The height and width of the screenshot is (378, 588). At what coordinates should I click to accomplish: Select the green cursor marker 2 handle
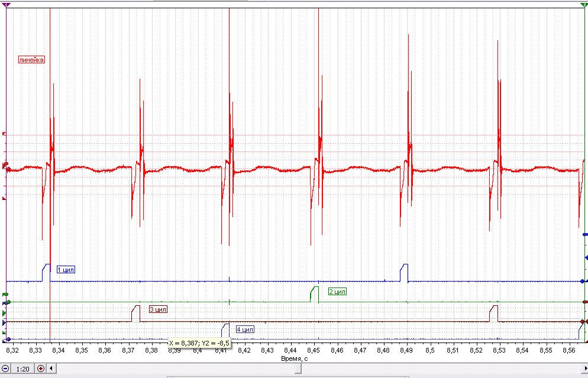pos(584,5)
